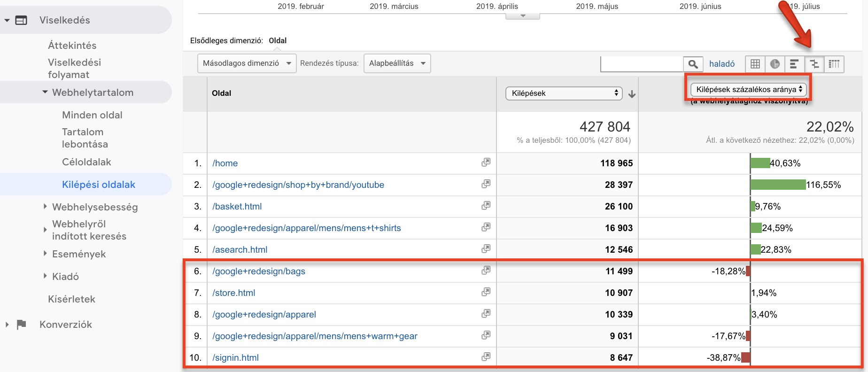Click the 427 804 total exits value
The height and width of the screenshot is (372, 868).
605,126
